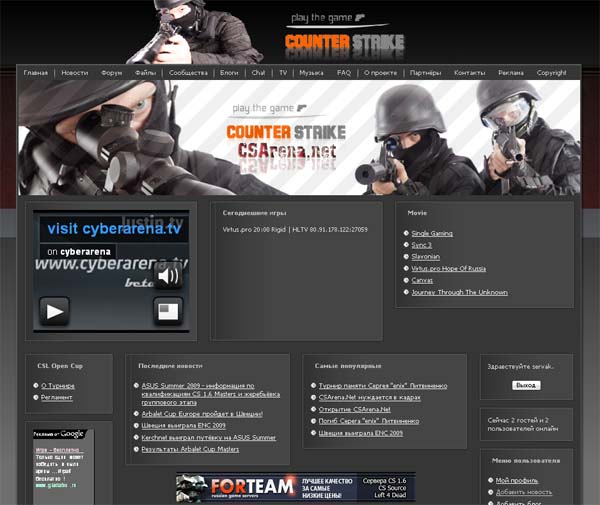Screen dimensions: 600x505
Task: Open the Single Gaming movie link
Action: (x=432, y=233)
